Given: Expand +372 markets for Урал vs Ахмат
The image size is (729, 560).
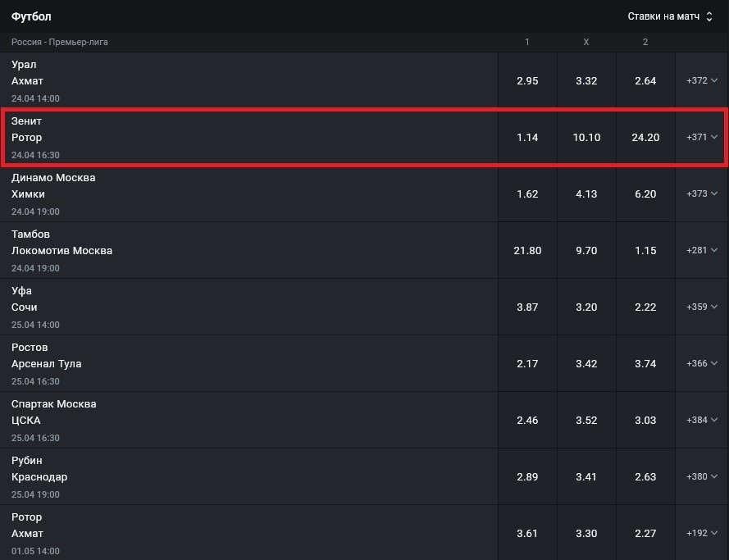Looking at the screenshot, I should [702, 81].
